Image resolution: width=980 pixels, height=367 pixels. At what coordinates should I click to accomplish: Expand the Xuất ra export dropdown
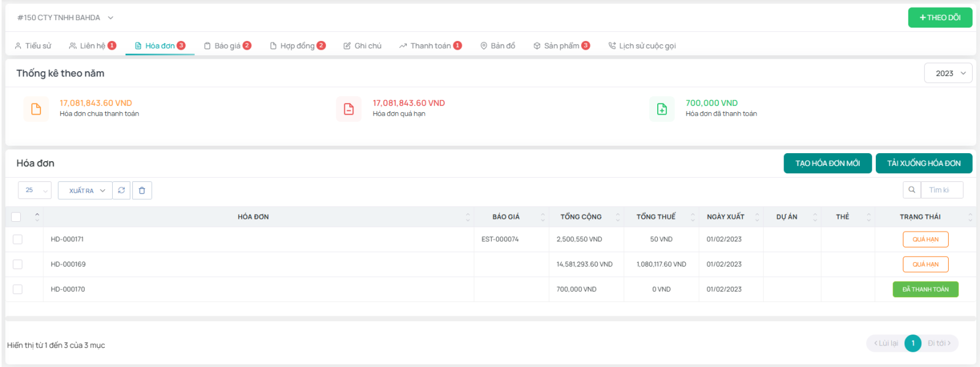click(x=86, y=191)
